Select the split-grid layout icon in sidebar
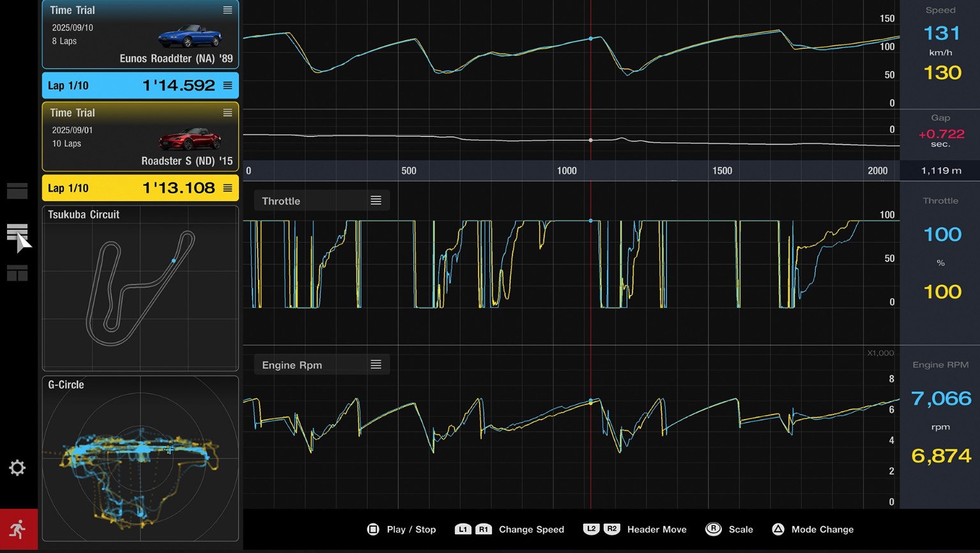 tap(17, 274)
